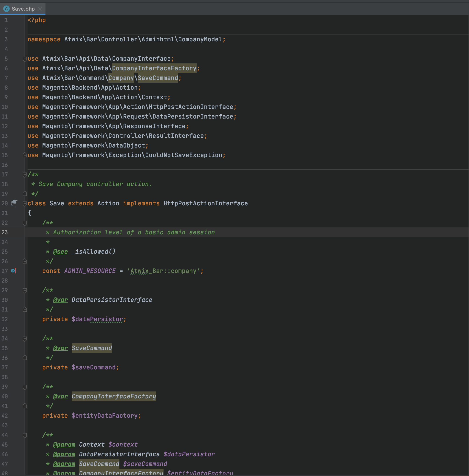Image resolution: width=469 pixels, height=476 pixels.
Task: Collapse the use imports block at line 5
Action: tap(25, 59)
